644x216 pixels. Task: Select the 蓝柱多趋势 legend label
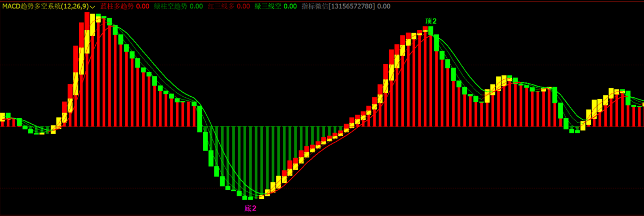click(117, 6)
